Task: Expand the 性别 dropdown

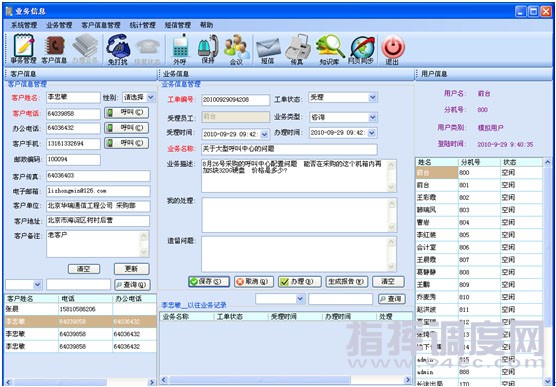Action: (x=151, y=97)
